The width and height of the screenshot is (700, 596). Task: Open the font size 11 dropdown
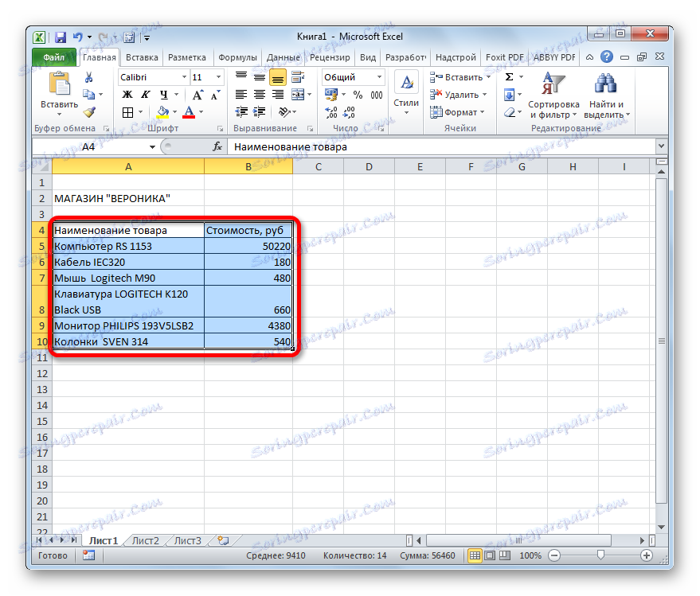218,77
